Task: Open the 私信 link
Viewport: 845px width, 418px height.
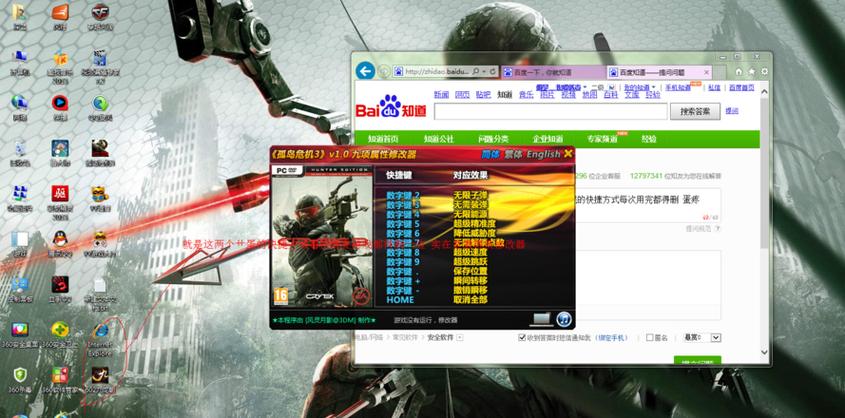Action: point(714,87)
